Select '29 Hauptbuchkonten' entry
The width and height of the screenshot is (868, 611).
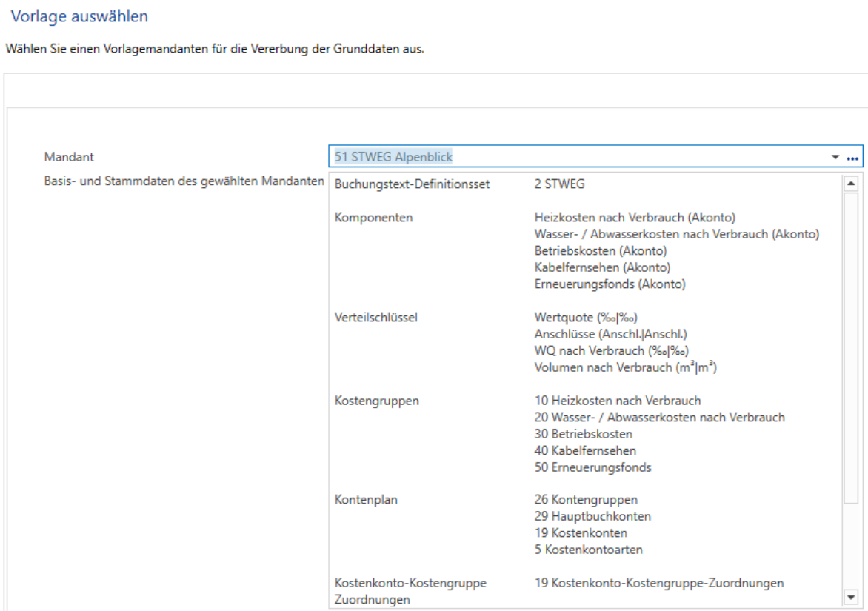593,515
